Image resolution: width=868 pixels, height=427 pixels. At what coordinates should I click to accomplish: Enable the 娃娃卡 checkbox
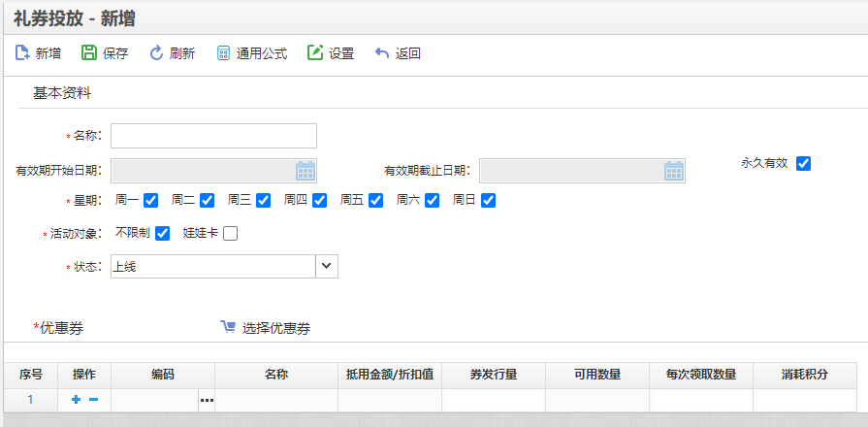point(230,233)
